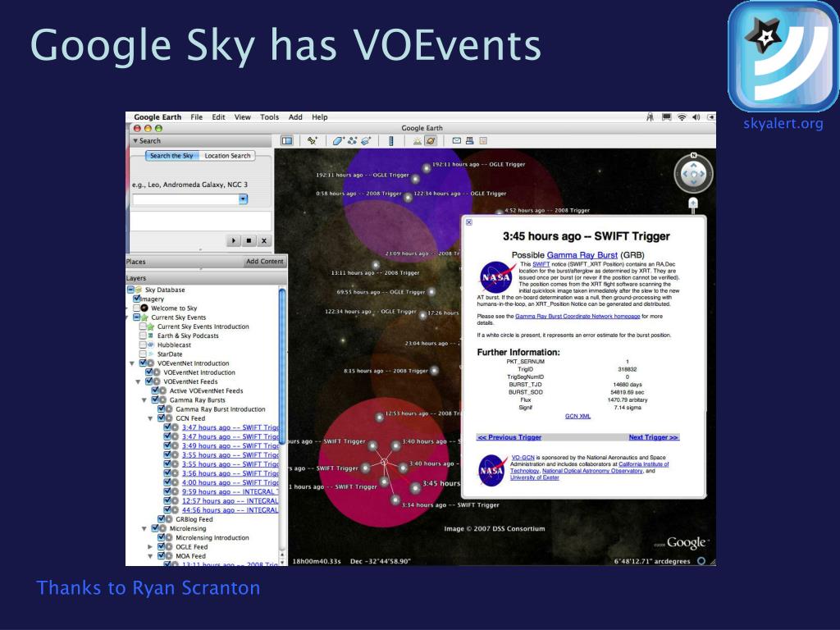
Task: Click the 3:45 hours event marker
Action: coord(415,488)
